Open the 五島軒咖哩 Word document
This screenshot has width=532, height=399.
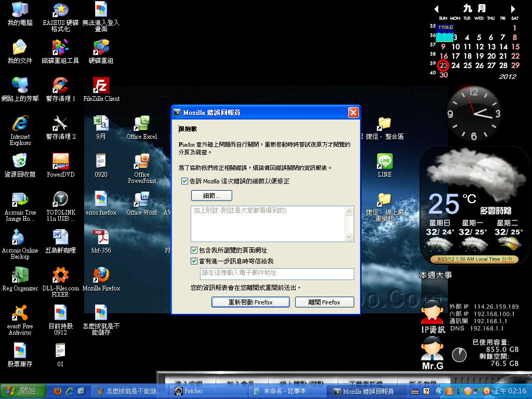tap(60, 242)
